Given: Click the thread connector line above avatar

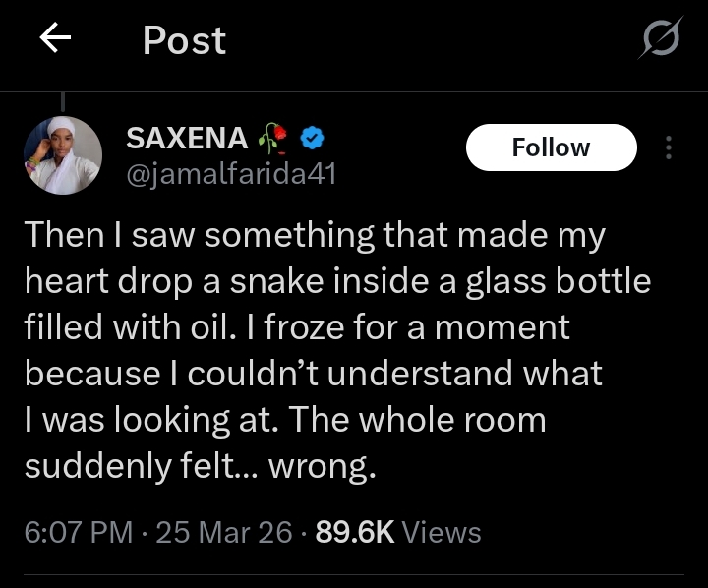Looking at the screenshot, I should pyautogui.click(x=63, y=101).
